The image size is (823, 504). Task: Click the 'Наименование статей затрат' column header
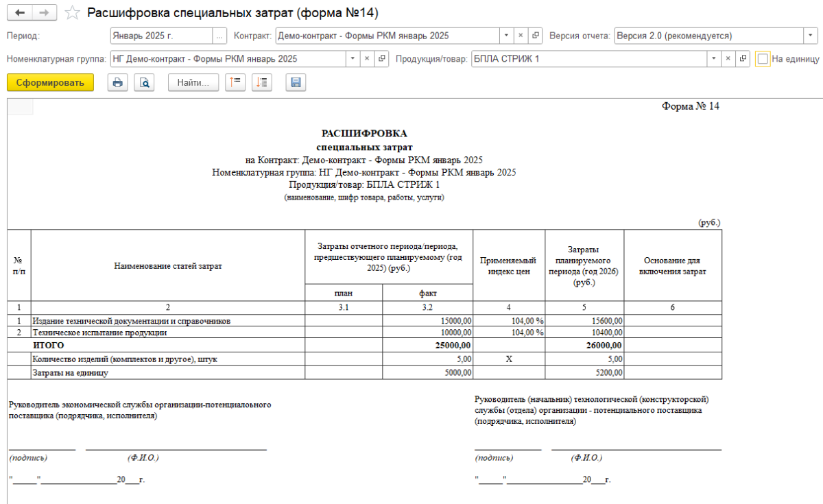168,266
